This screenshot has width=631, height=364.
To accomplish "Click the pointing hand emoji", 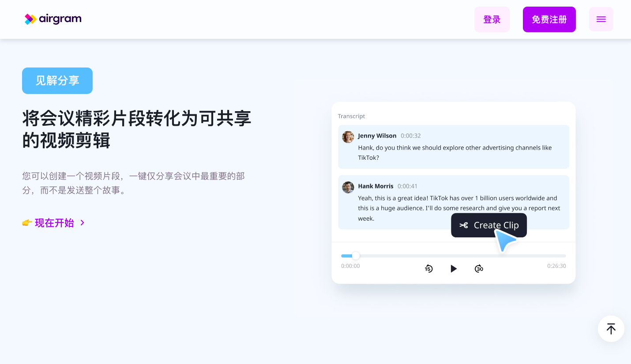I will click(x=27, y=223).
